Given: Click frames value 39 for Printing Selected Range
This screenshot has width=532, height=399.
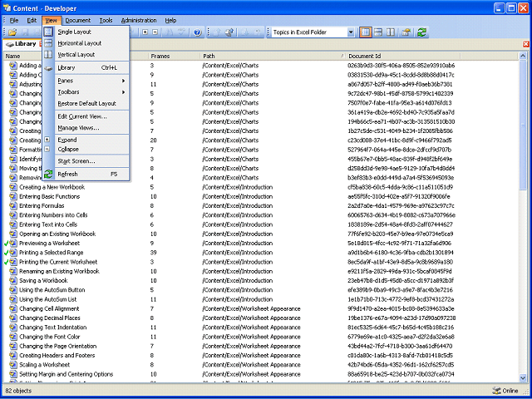Looking at the screenshot, I should point(154,253).
